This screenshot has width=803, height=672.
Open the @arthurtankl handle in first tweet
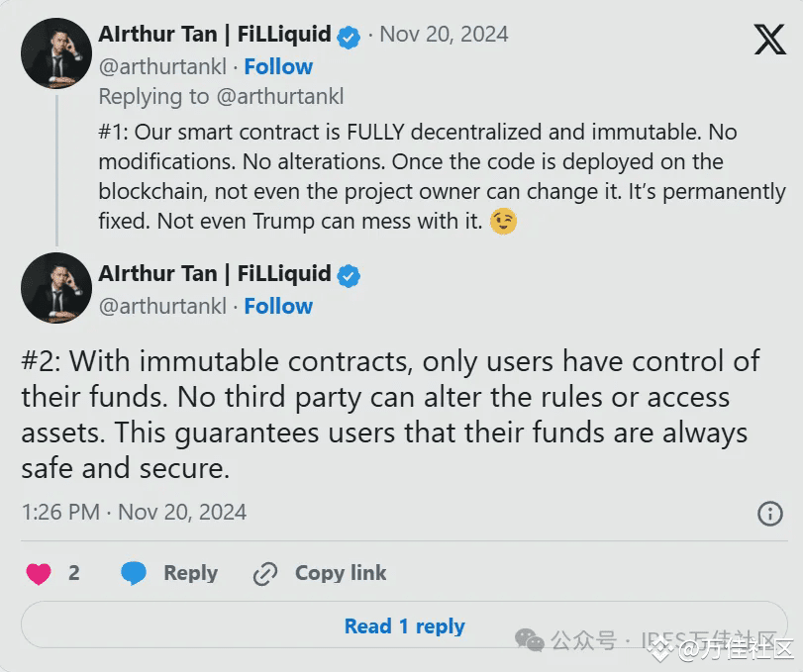(162, 66)
